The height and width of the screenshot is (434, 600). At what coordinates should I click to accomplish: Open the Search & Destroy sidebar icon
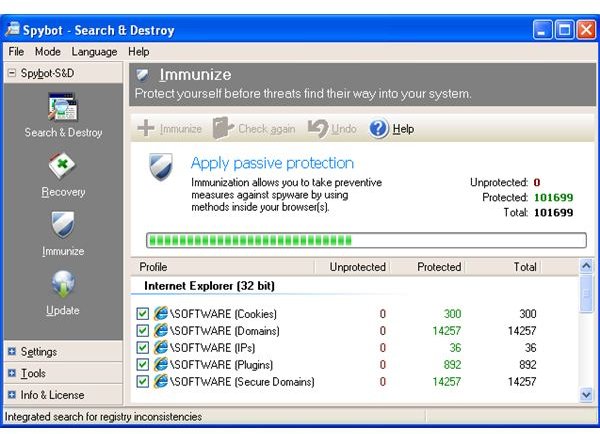pyautogui.click(x=63, y=107)
